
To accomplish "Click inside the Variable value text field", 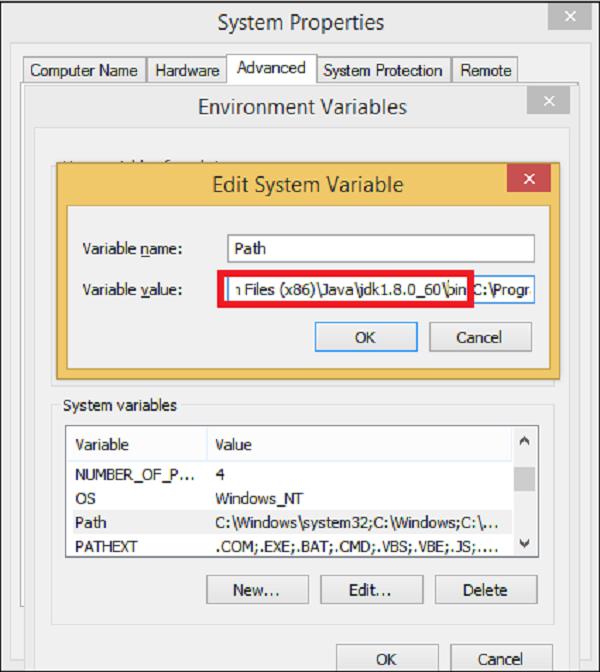I will (381, 290).
